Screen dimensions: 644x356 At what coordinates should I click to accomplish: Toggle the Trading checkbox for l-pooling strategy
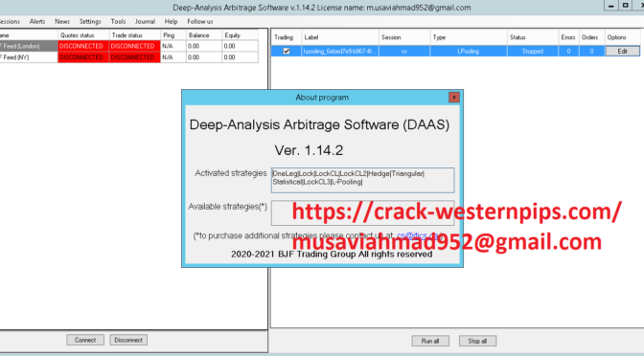point(287,52)
